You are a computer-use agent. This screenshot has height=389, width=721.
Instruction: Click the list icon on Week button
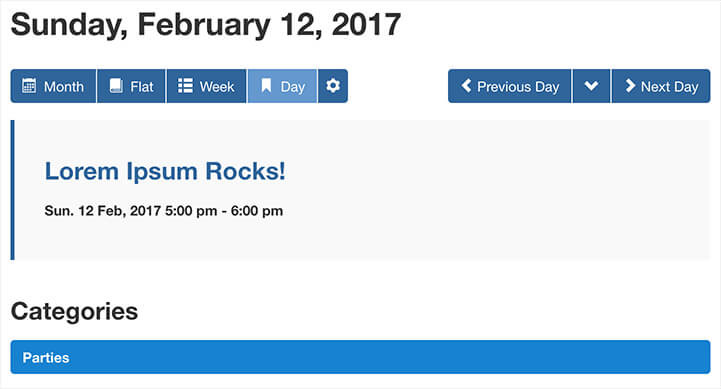185,86
